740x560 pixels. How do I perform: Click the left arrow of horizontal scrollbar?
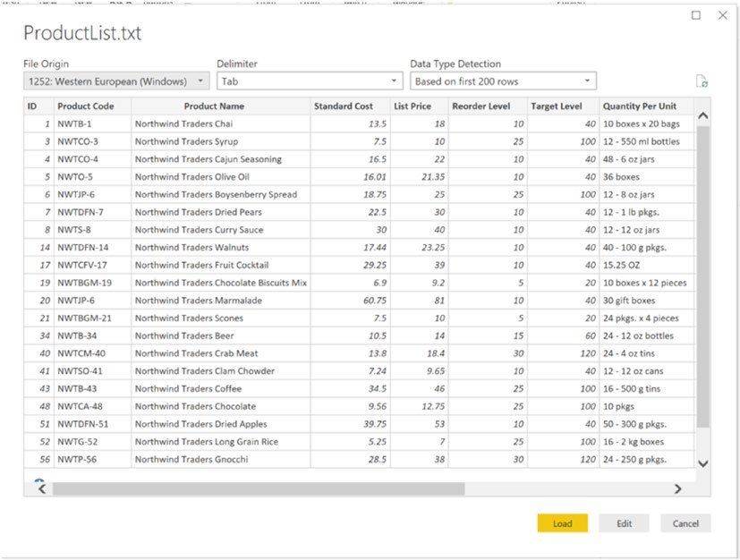(42, 488)
